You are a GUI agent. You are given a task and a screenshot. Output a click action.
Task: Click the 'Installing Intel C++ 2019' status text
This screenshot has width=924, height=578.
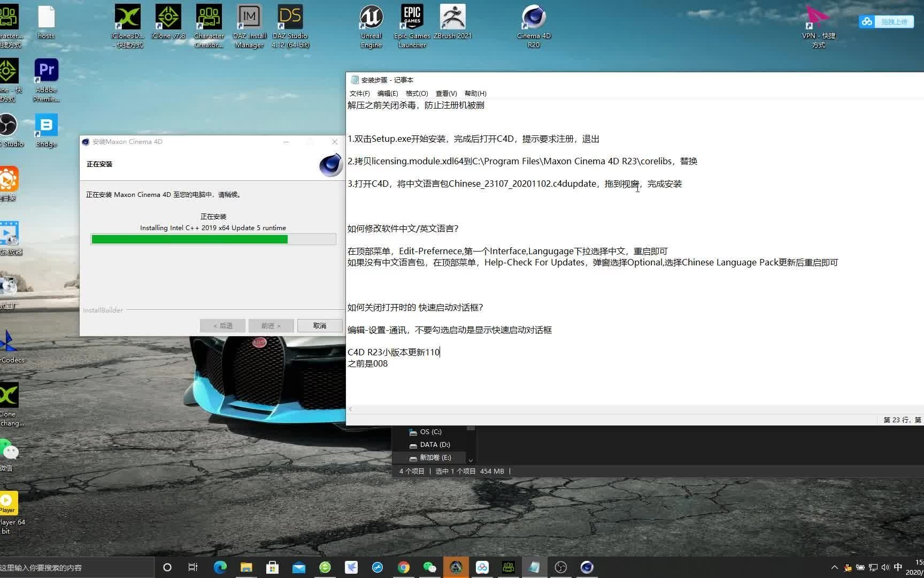tap(213, 227)
